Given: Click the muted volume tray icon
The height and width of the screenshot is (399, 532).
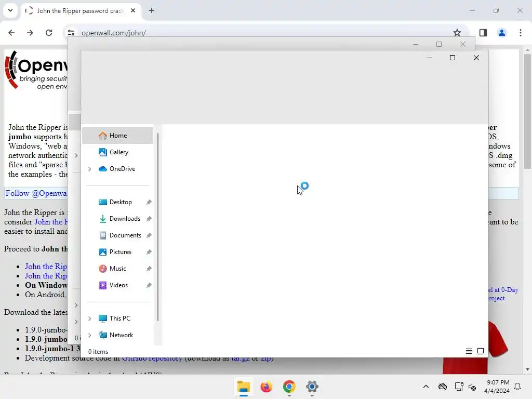Looking at the screenshot, I should [472, 387].
